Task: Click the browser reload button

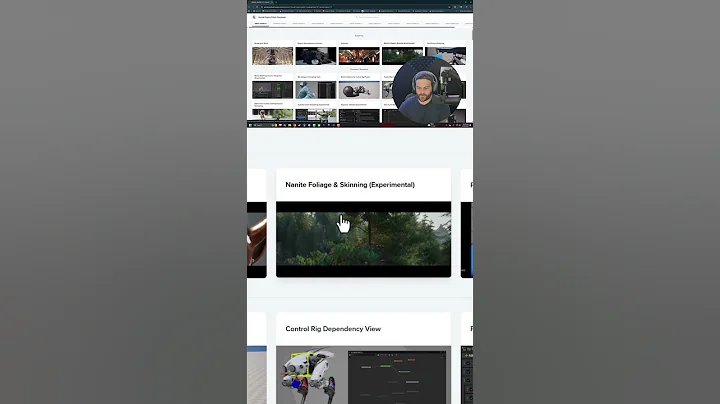Action: 257,7
